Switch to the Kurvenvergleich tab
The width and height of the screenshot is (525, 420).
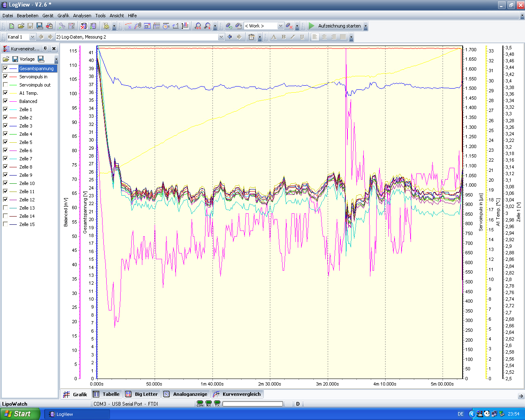click(x=237, y=394)
